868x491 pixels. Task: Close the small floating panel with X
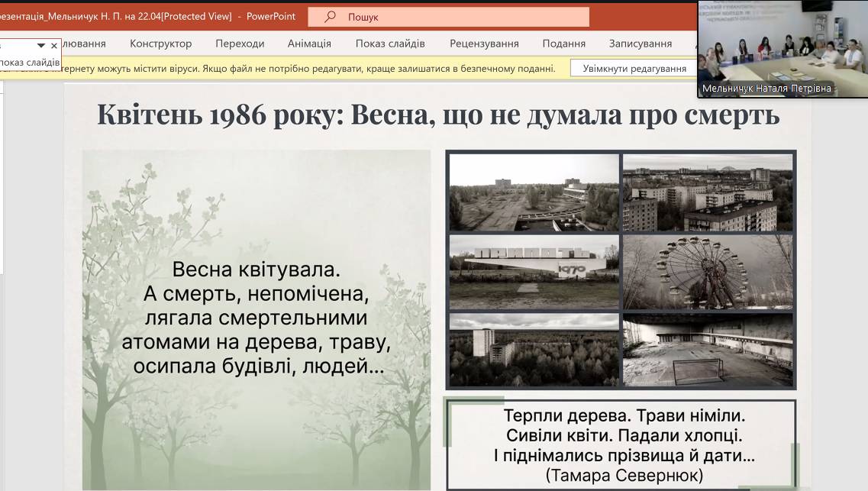tap(54, 46)
